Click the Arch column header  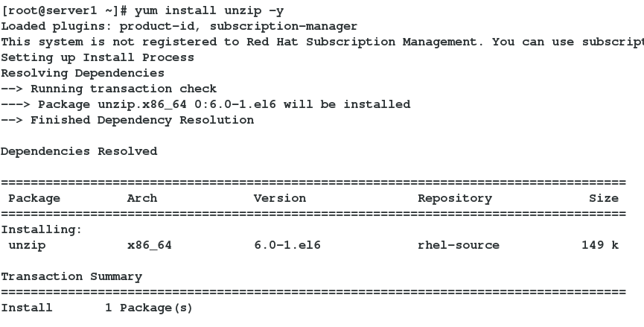tap(142, 198)
